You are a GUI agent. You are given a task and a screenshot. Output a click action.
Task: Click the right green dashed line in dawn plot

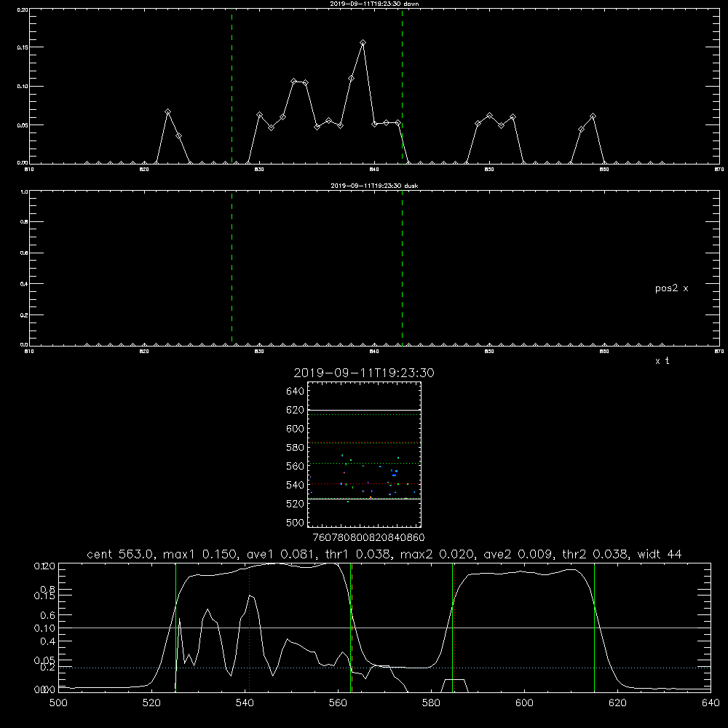pos(402,87)
